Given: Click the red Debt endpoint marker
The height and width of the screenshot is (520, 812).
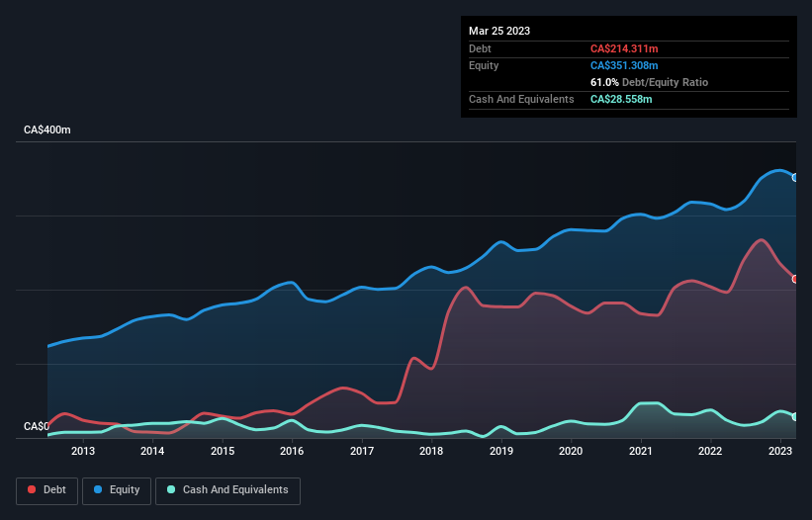Looking at the screenshot, I should [795, 280].
